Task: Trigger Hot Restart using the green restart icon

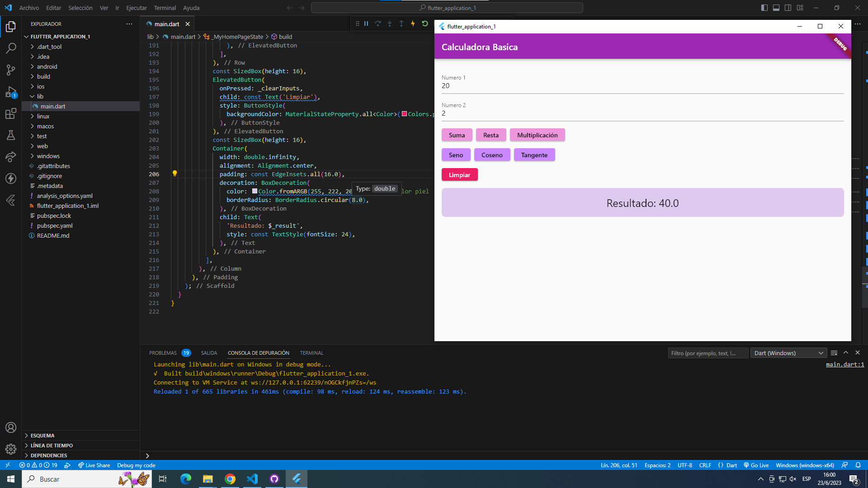Action: click(x=425, y=23)
